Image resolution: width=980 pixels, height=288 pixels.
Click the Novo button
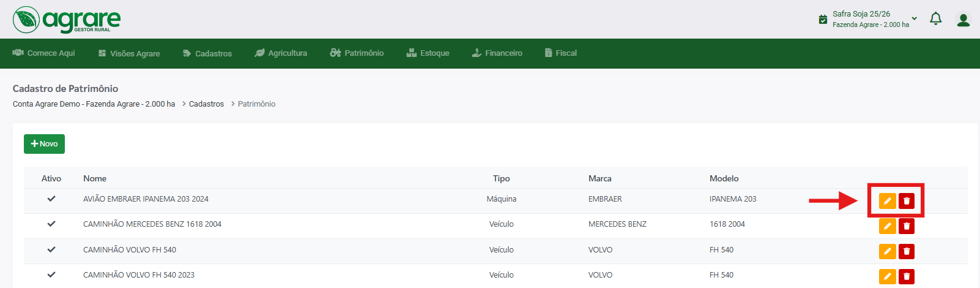click(x=44, y=144)
